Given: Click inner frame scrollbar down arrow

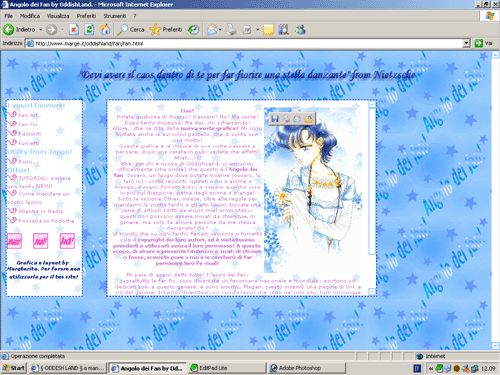Looking at the screenshot, I should click(x=372, y=292).
